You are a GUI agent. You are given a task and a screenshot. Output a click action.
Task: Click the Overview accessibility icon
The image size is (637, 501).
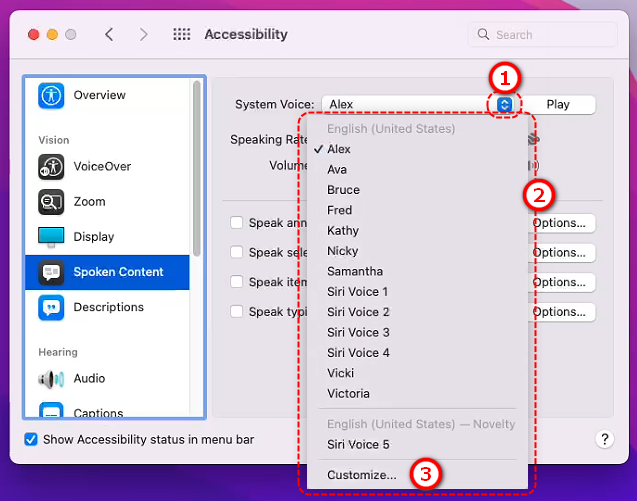(51, 95)
